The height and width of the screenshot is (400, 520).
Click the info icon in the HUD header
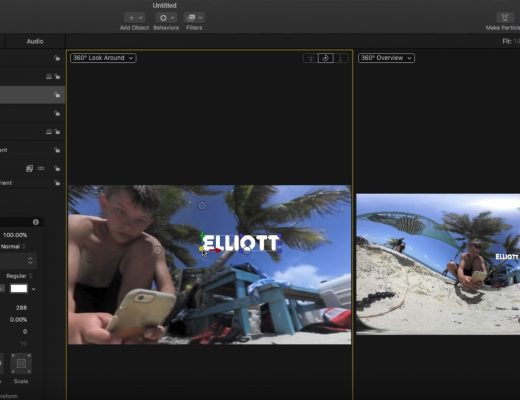tap(36, 222)
